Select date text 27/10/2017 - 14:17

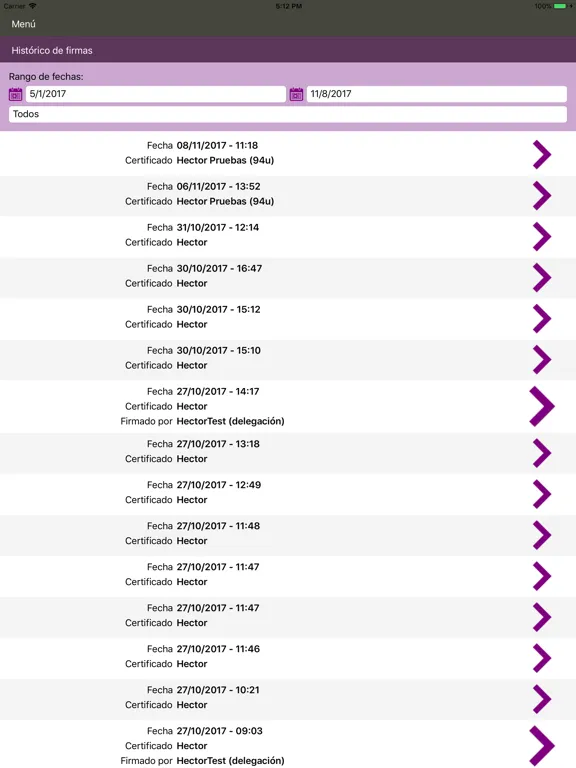(217, 392)
